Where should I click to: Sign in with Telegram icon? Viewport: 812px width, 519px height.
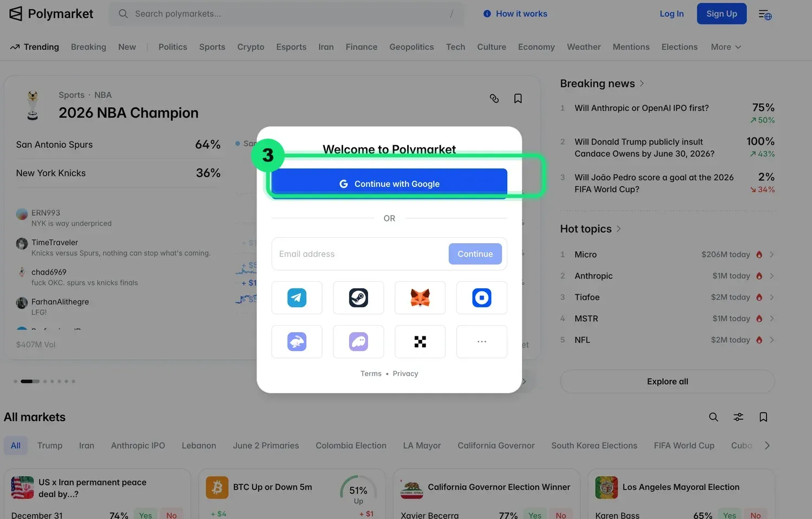tap(297, 297)
